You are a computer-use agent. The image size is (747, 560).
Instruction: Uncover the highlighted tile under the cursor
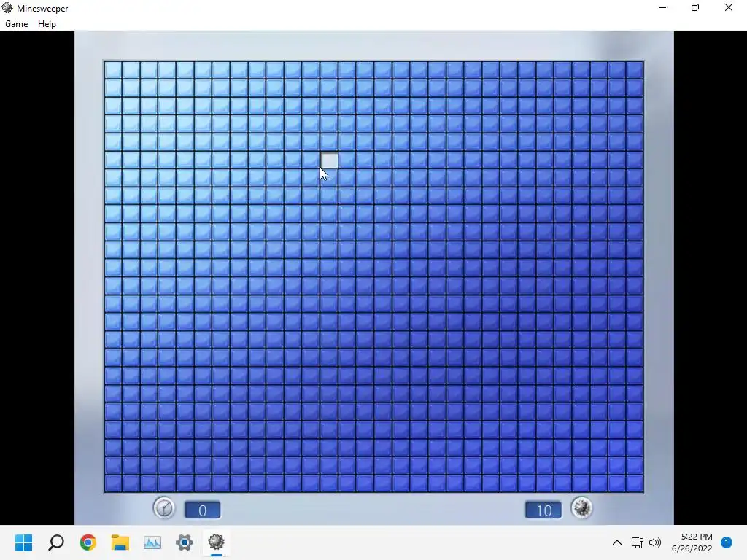coord(329,160)
